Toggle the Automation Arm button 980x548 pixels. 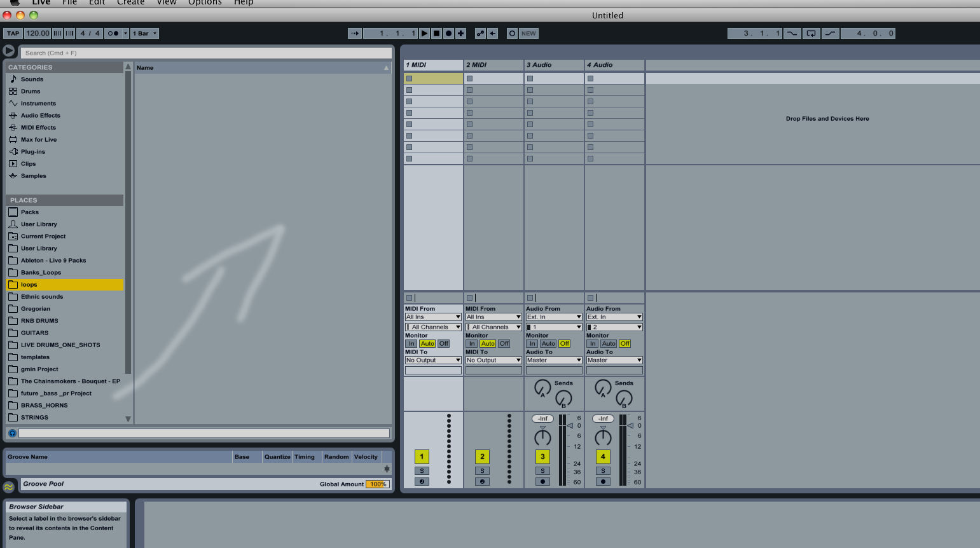coord(480,33)
